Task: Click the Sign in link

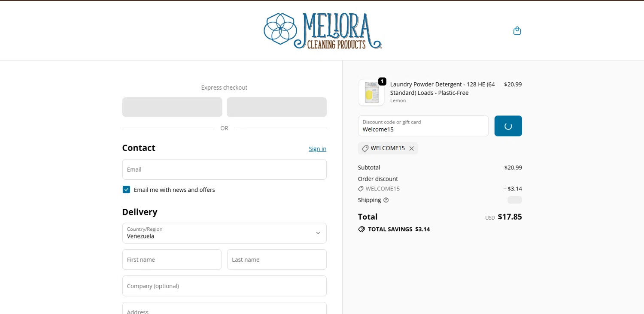Action: [x=317, y=149]
